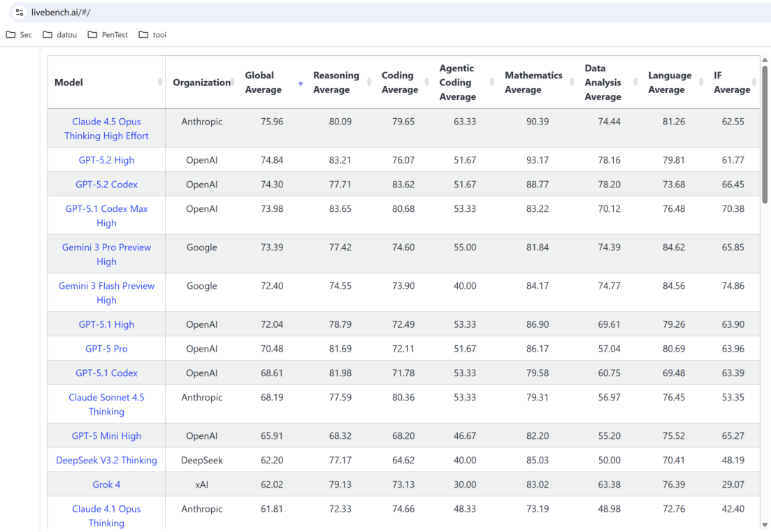Open the GPT-5.2 High model link

pyautogui.click(x=106, y=160)
